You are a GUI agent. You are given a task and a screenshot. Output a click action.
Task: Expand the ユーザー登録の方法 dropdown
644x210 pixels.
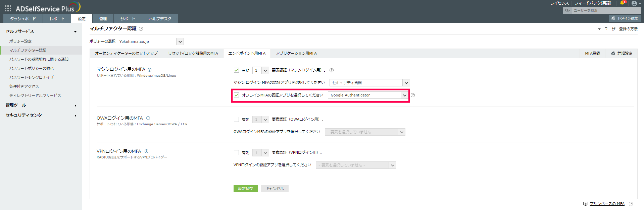618,29
